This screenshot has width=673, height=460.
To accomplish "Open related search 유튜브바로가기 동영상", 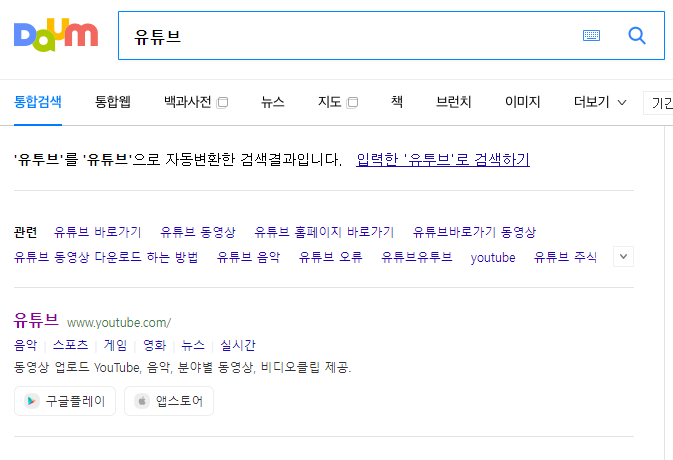I will (474, 232).
